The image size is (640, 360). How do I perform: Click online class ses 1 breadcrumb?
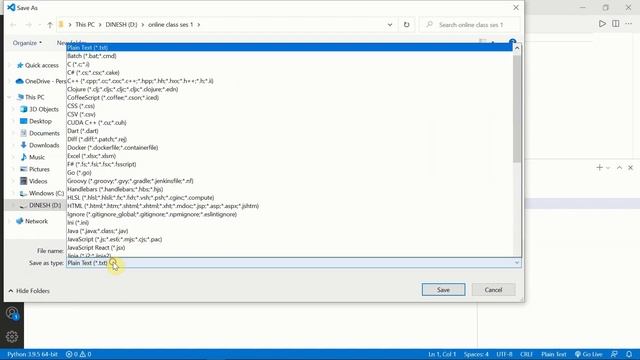click(171, 24)
